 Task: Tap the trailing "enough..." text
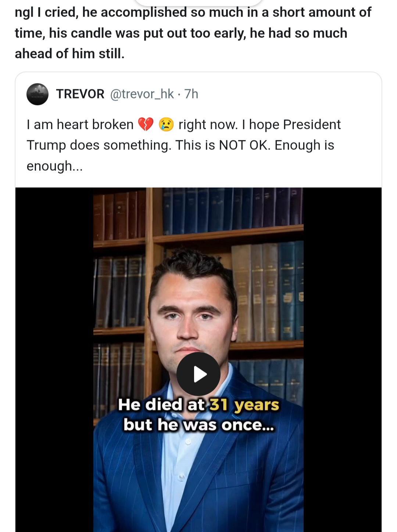point(55,166)
